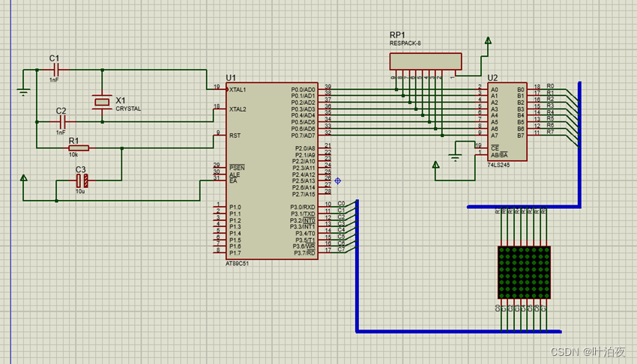637x364 pixels.
Task: Click the 1nF value under C2
Action: (61, 133)
